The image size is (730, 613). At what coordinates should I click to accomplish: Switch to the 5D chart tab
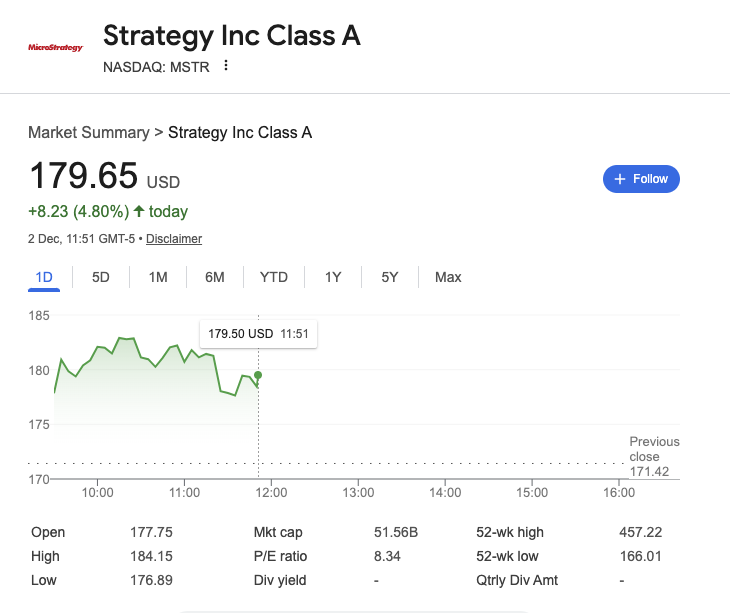pyautogui.click(x=101, y=277)
